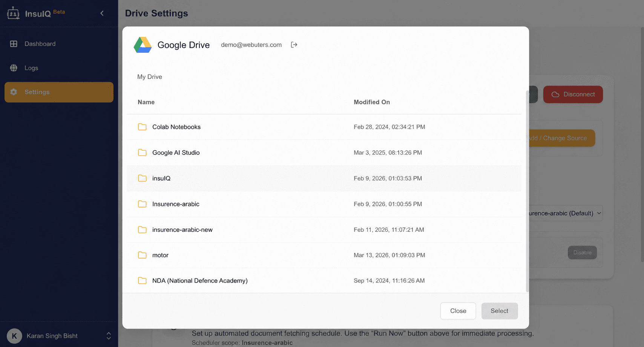Open the Logs page
Screen dimensions: 644x347
pos(59,68)
